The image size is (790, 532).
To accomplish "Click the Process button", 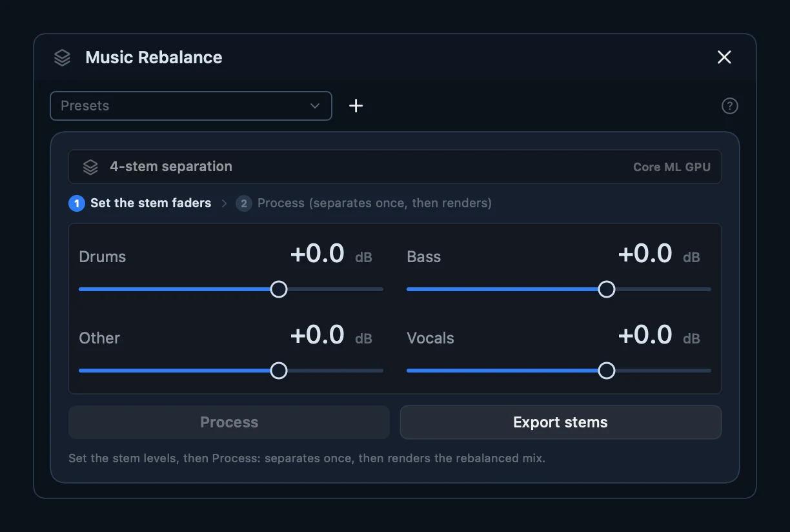I will 229,422.
